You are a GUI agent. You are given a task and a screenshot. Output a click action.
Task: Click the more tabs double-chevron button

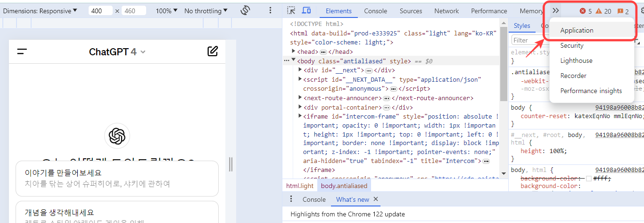point(555,10)
